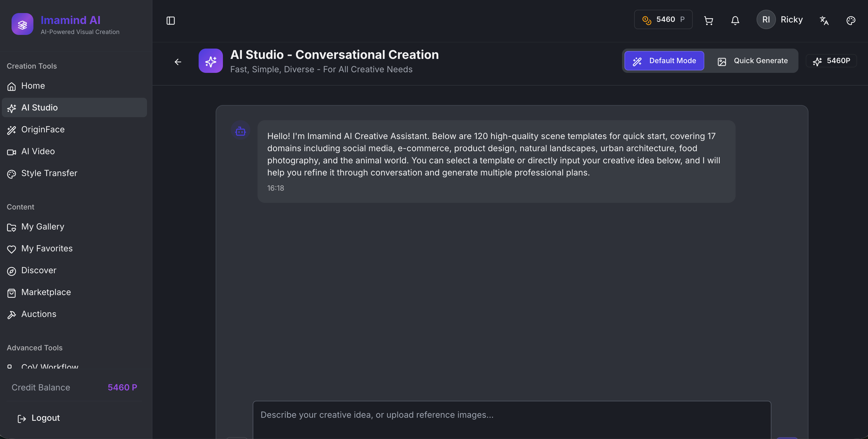Open the OriginFace tool
Viewport: 868px width, 439px height.
43,129
